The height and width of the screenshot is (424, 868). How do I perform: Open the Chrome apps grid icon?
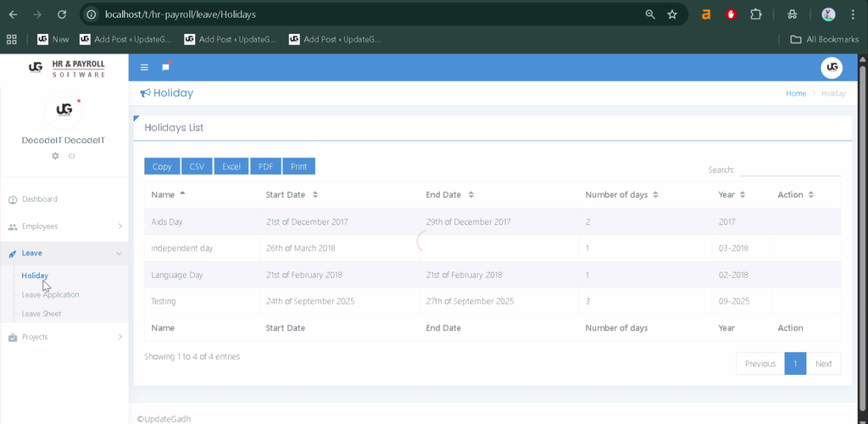11,39
